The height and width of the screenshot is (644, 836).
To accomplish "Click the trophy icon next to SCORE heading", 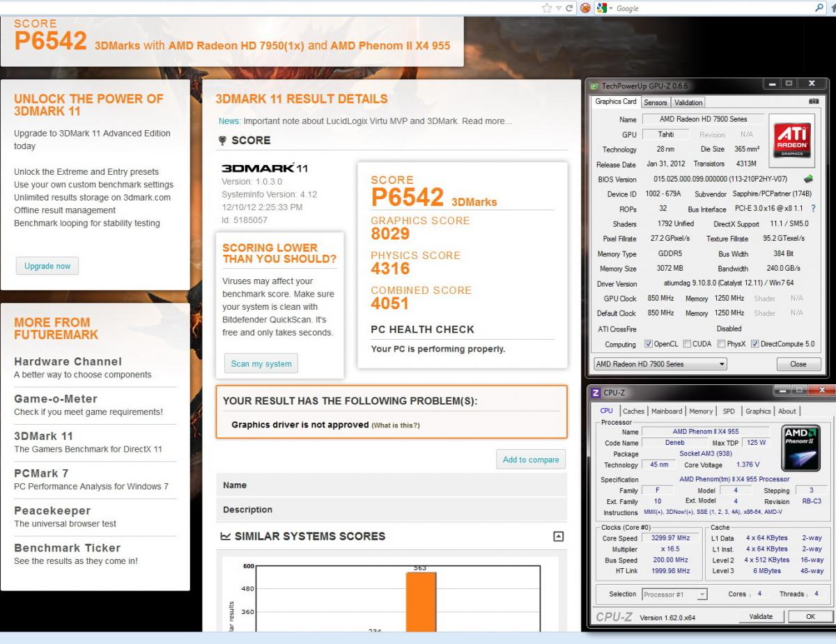I will coord(222,140).
